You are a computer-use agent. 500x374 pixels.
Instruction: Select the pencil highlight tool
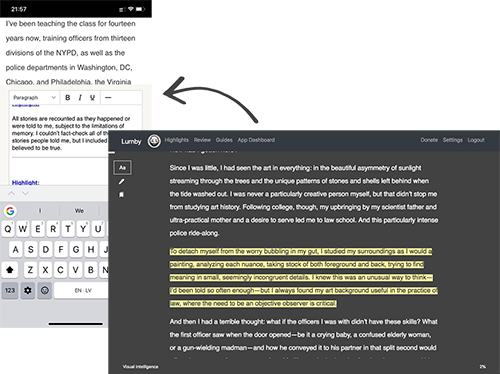pos(122,182)
